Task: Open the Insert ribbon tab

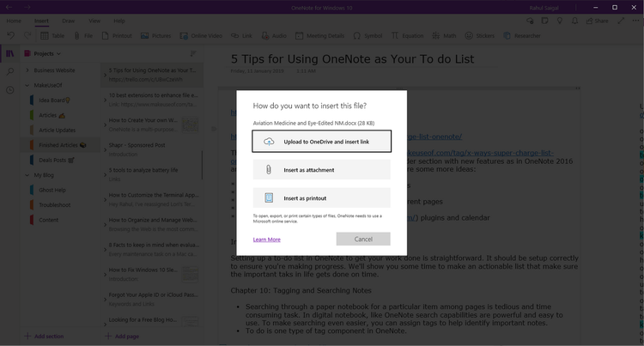Action: [x=41, y=21]
